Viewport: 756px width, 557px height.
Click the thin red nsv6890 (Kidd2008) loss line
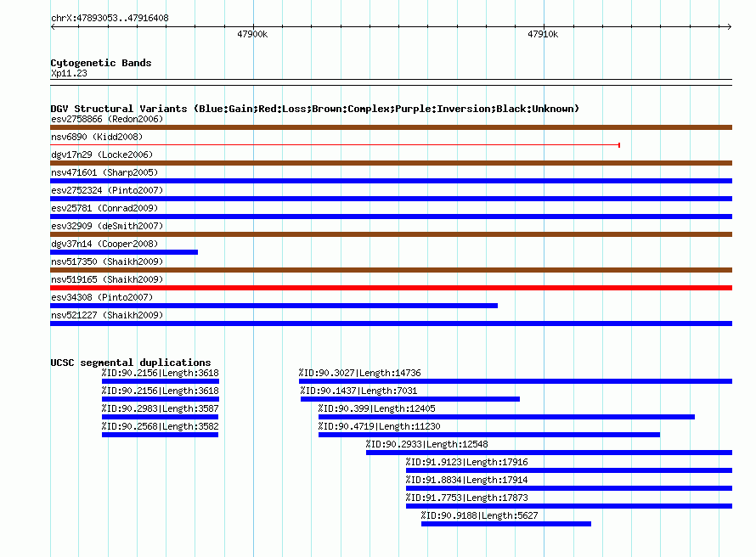335,144
